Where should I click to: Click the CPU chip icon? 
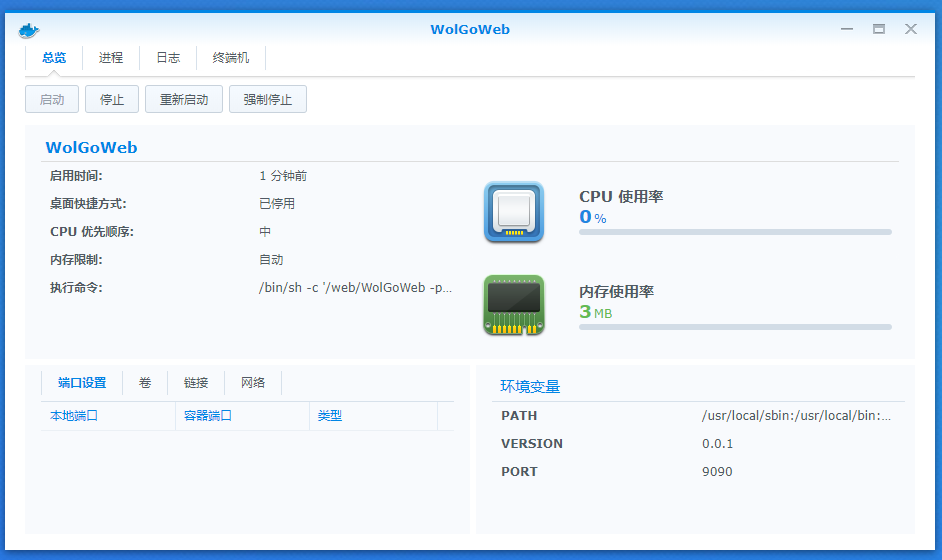[513, 212]
